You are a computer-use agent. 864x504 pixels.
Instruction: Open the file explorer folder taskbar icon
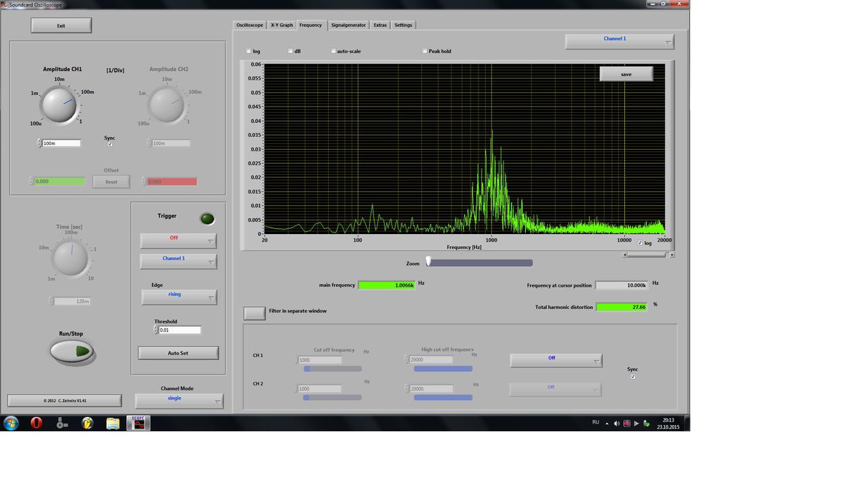coord(113,423)
